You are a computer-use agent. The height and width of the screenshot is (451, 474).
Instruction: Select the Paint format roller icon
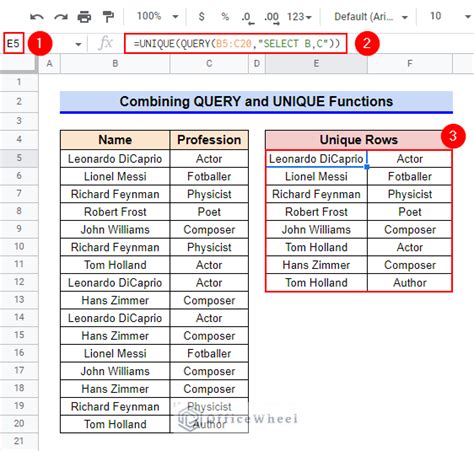(x=108, y=16)
